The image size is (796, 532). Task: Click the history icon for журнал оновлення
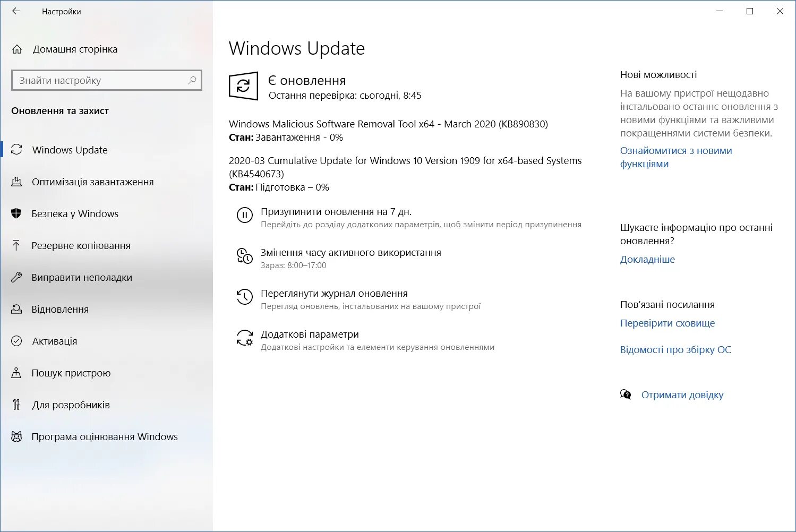(x=244, y=297)
